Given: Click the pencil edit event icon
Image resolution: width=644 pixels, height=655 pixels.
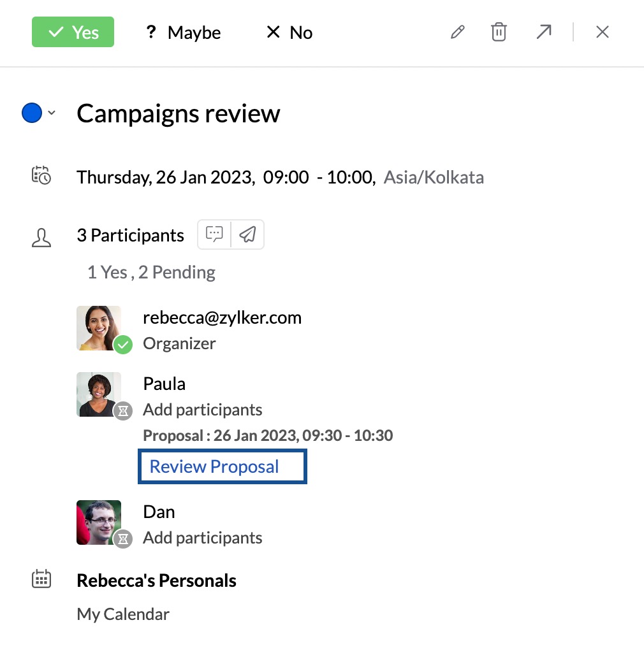Looking at the screenshot, I should pos(458,32).
